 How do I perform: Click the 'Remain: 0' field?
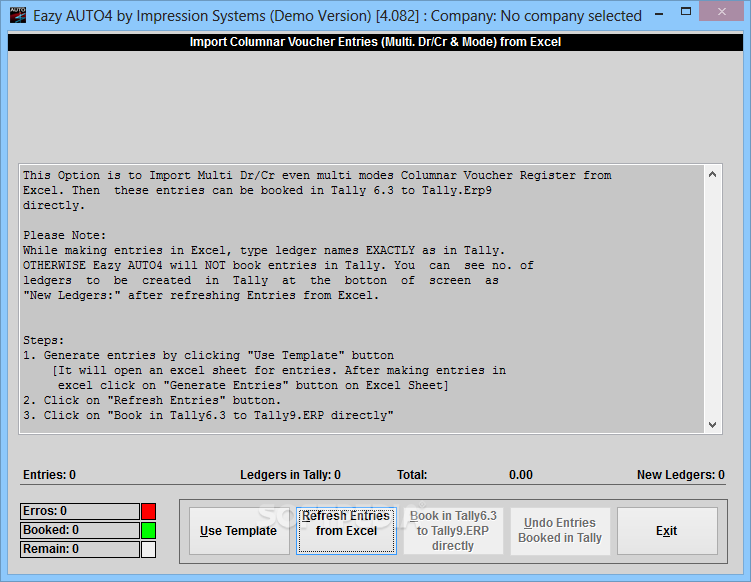tap(80, 549)
